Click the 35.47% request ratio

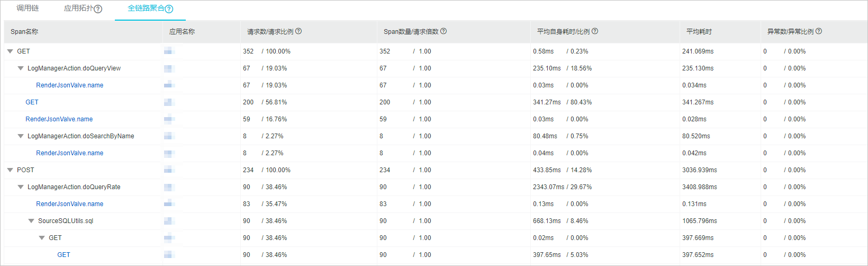pyautogui.click(x=276, y=204)
